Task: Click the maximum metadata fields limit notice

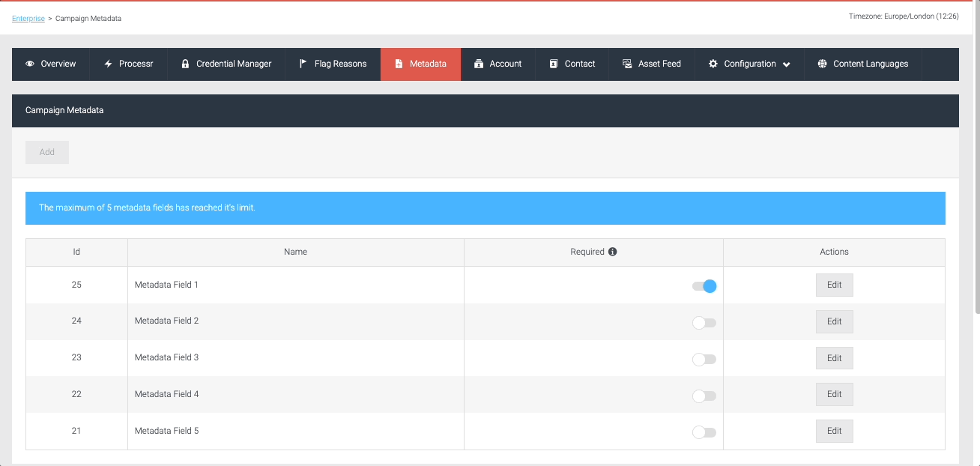Action: 486,208
